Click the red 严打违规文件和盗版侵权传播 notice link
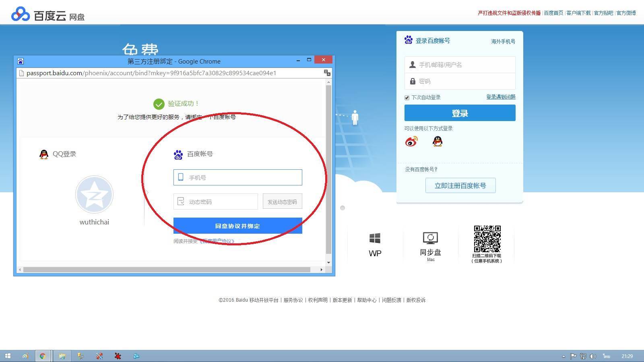The image size is (644, 362). (x=509, y=13)
